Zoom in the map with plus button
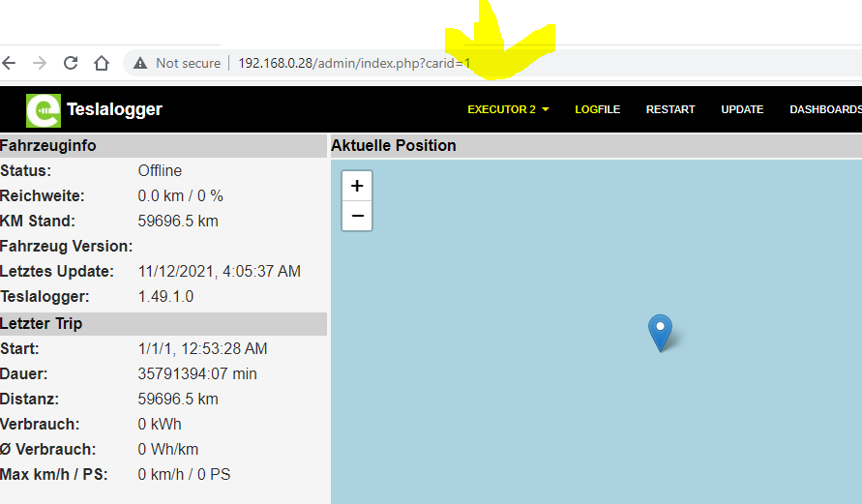 [357, 186]
